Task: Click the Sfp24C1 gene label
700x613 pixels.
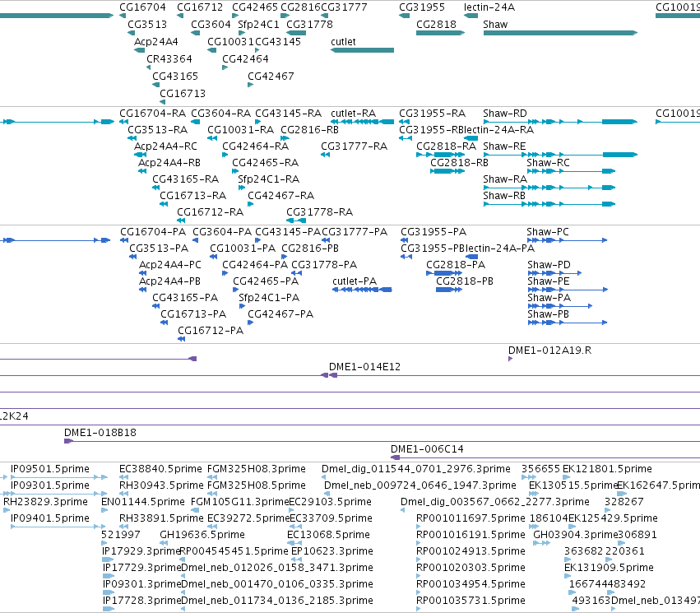Action: [x=258, y=25]
